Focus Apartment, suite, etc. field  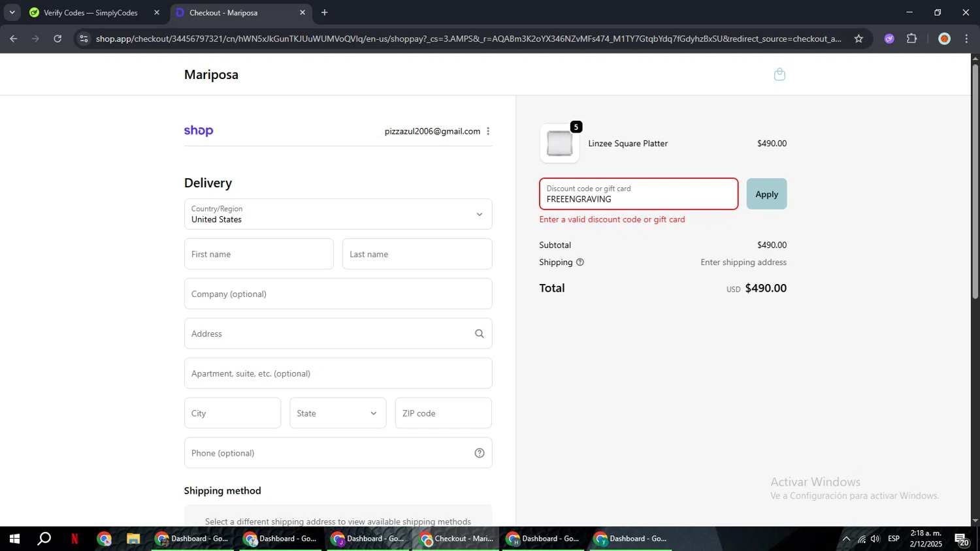coord(338,373)
